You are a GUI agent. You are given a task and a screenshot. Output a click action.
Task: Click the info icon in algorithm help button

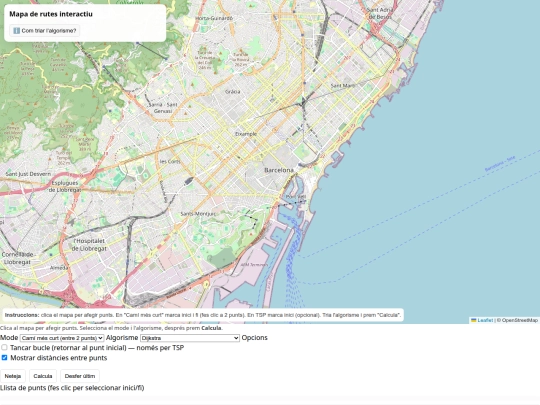16,31
